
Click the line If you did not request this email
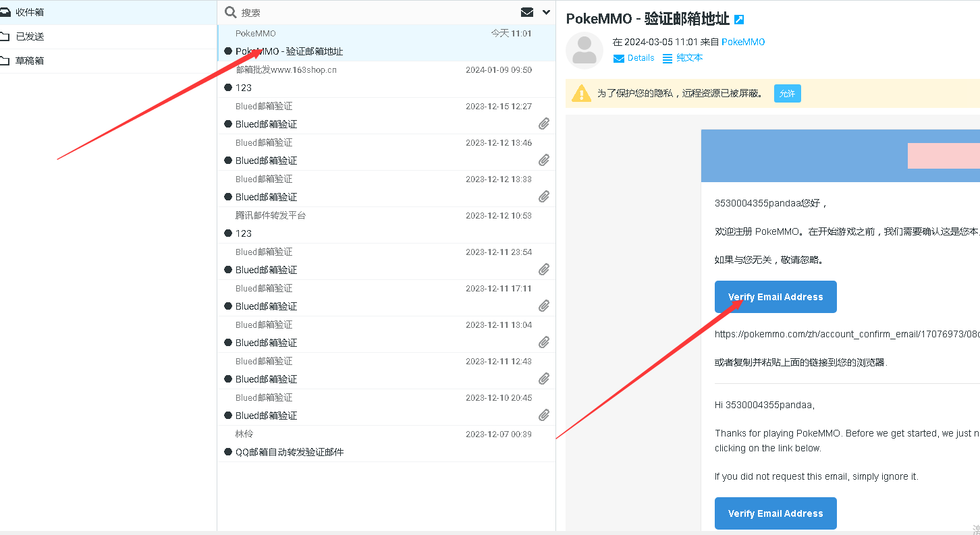click(817, 476)
